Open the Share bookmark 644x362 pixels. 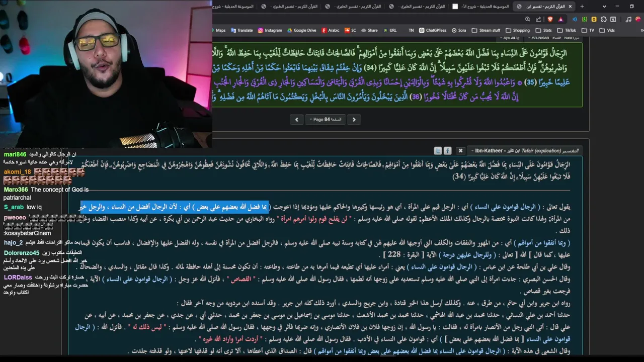pyautogui.click(x=369, y=30)
